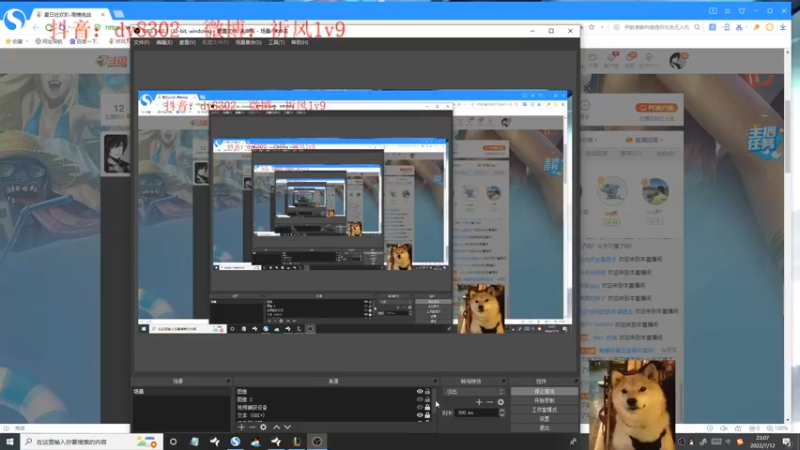Open OBS 帮助(H) menu
Image resolution: width=800 pixels, height=450 pixels.
point(299,42)
